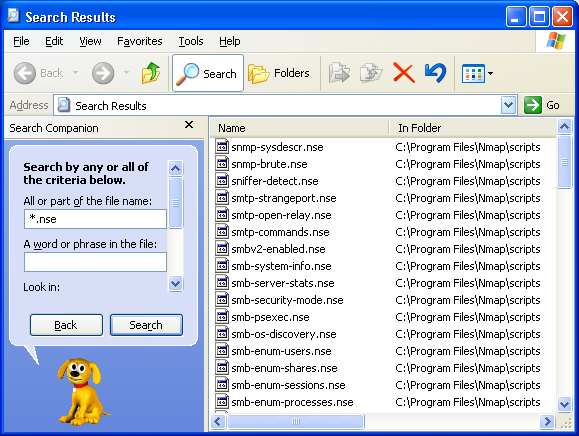
Task: Close the Search Companion pane
Action: coord(189,124)
